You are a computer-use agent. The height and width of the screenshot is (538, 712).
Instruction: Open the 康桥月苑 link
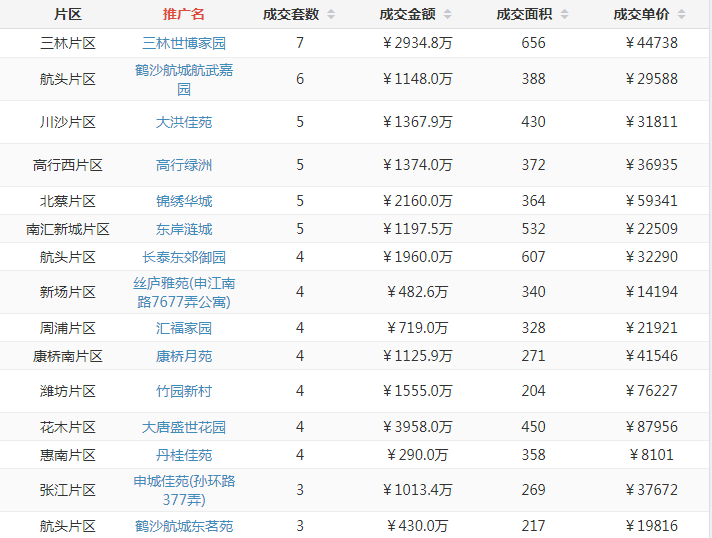184,356
